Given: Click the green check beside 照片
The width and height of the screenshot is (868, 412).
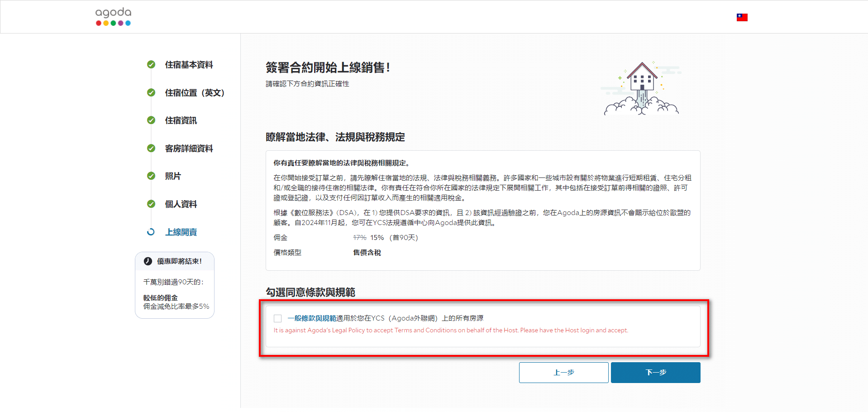Looking at the screenshot, I should tap(151, 176).
